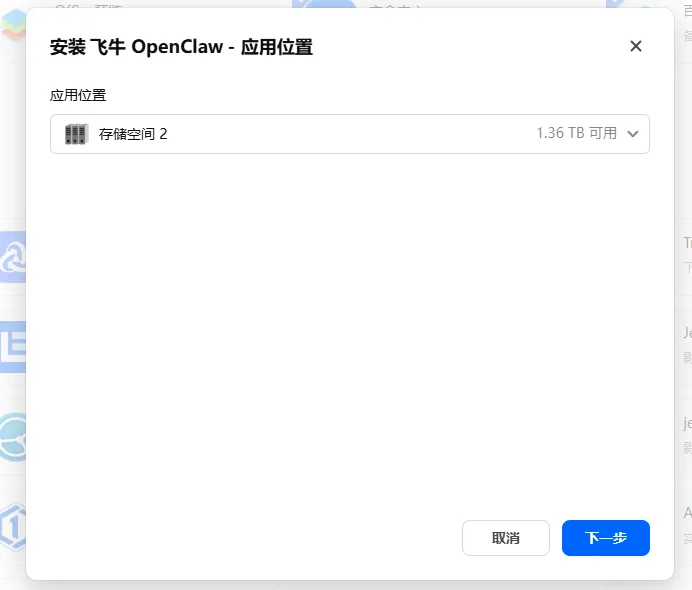692x590 pixels.
Task: Click the dialog title 安装 飞牛 OpenClaw - 应用位置
Action: tap(181, 47)
